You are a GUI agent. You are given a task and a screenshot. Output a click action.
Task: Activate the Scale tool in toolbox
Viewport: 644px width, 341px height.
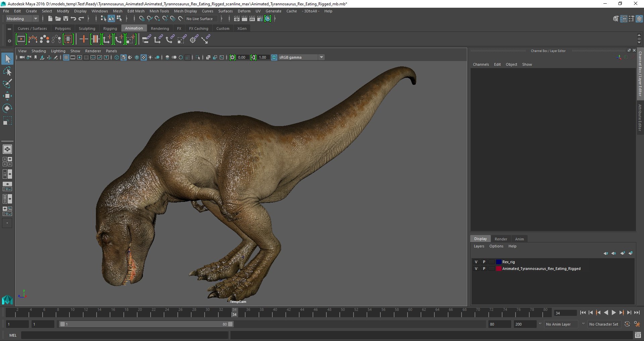pyautogui.click(x=7, y=120)
